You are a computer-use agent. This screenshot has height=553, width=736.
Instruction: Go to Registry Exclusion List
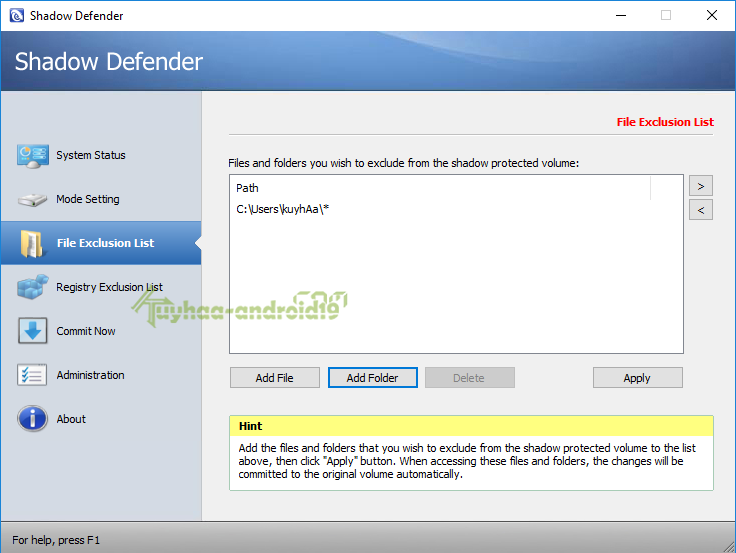point(109,287)
